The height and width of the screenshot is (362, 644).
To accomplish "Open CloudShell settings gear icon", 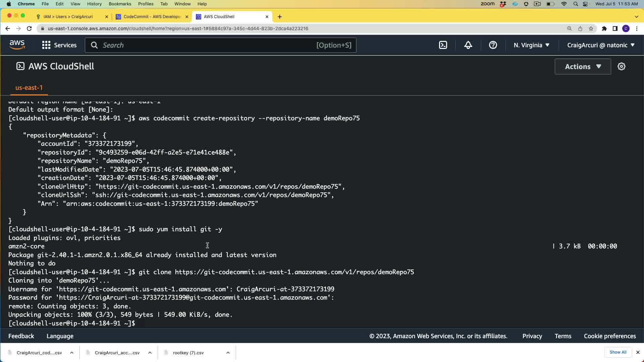I will (621, 66).
